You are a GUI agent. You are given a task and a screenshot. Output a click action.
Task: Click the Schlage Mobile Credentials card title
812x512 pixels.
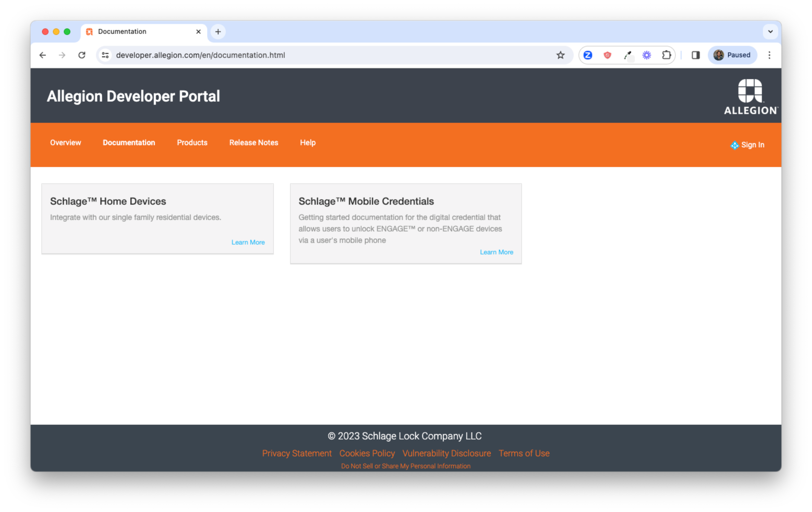(x=366, y=201)
